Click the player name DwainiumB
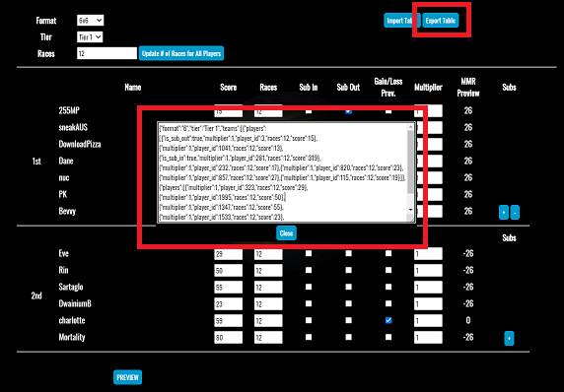Screen dimensions: 564x392 click(x=75, y=303)
